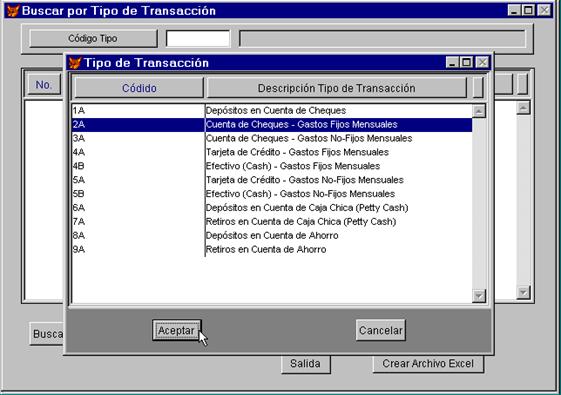
Task: Select row 4A Tarjeta de Crédito Gastos Fijos
Action: (x=272, y=152)
